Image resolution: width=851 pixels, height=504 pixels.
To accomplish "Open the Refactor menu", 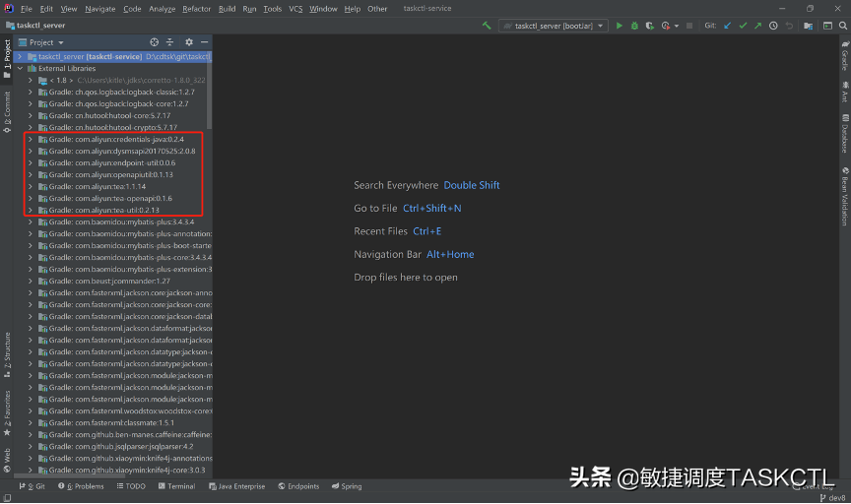I will [x=196, y=9].
